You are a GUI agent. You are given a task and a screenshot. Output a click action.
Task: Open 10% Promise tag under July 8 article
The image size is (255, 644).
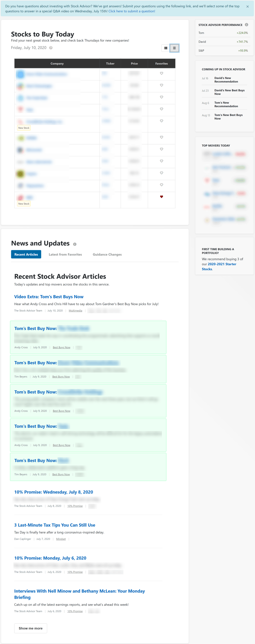(75, 506)
